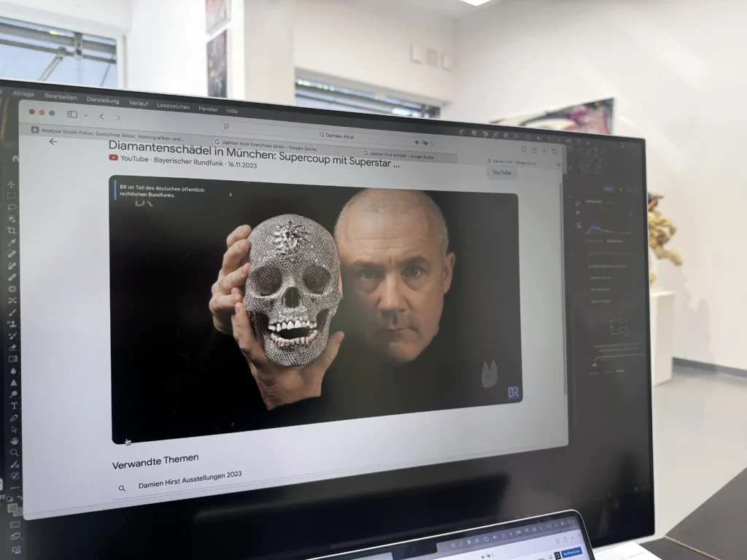Switch to the Analyse Stock-Fotos tab

click(x=108, y=134)
